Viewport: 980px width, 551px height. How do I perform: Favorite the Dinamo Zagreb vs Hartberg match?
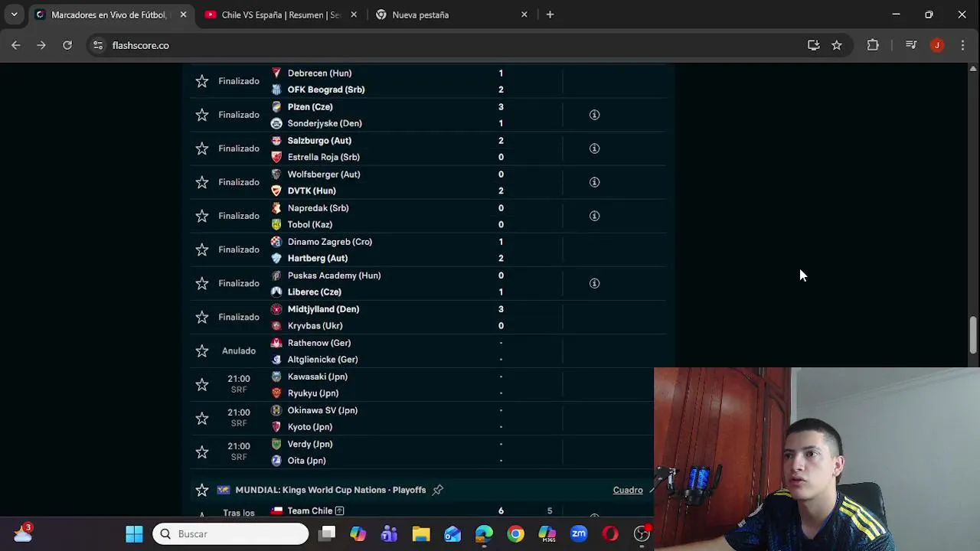click(x=202, y=249)
